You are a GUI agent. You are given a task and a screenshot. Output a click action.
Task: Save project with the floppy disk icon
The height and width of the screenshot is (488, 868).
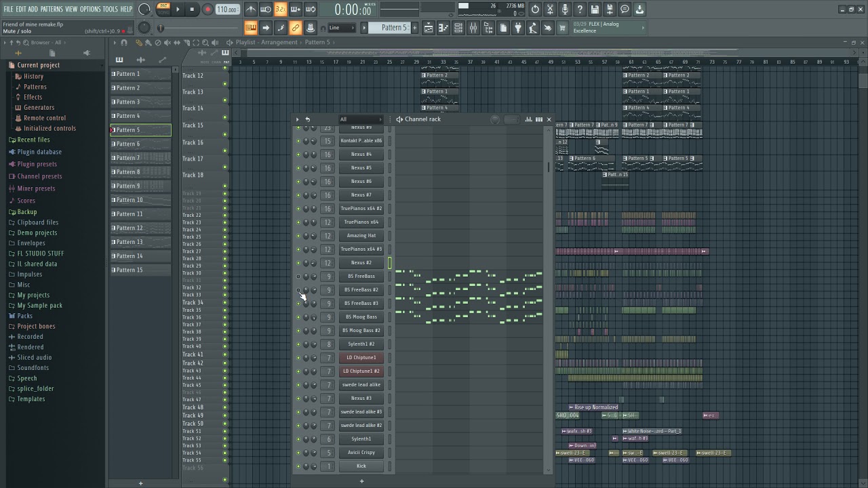click(x=595, y=9)
